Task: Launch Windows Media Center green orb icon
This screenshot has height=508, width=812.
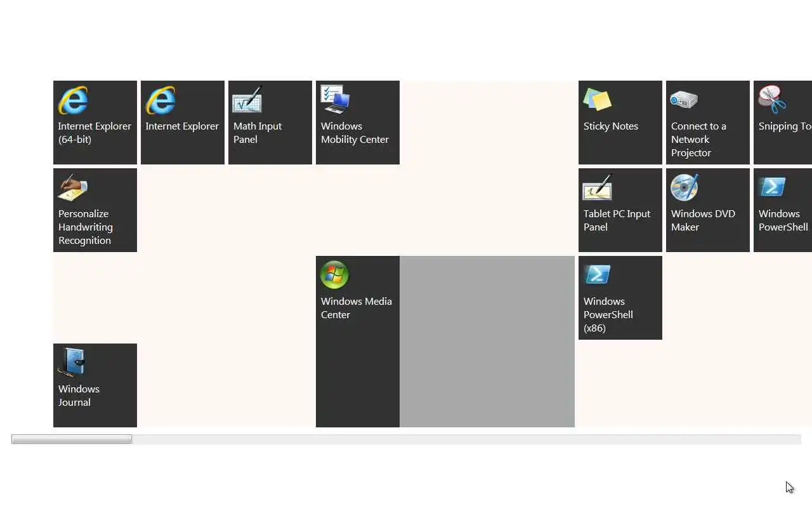Action: coord(335,275)
